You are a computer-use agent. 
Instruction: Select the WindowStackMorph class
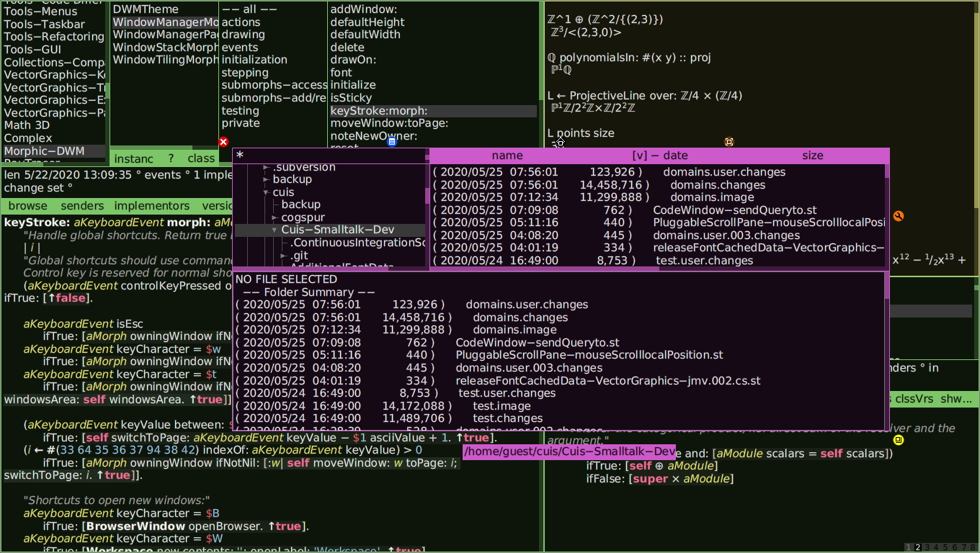[165, 48]
